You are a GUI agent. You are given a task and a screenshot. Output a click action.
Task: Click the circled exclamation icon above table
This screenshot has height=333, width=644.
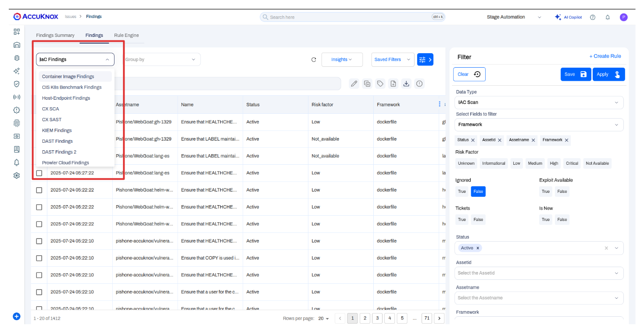click(419, 83)
